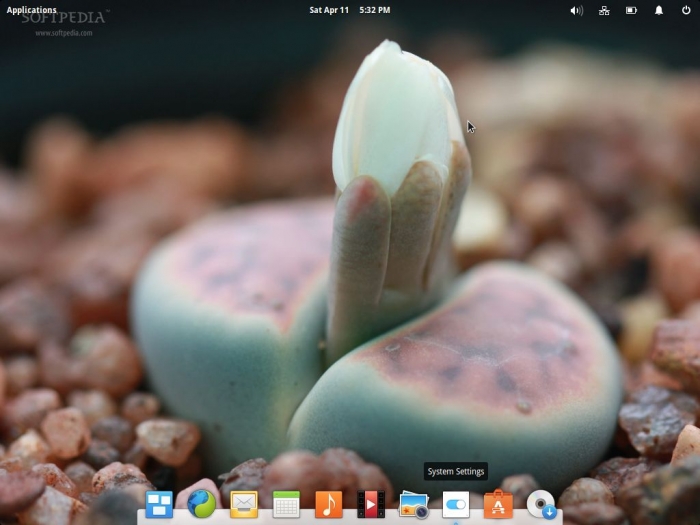Open the network indicator in panel
700x525 pixels.
pyautogui.click(x=604, y=10)
